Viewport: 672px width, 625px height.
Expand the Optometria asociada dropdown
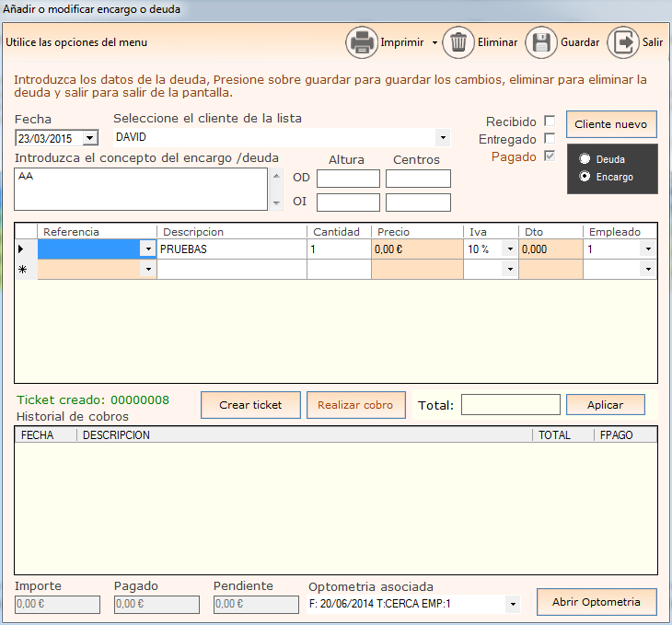coord(513,605)
